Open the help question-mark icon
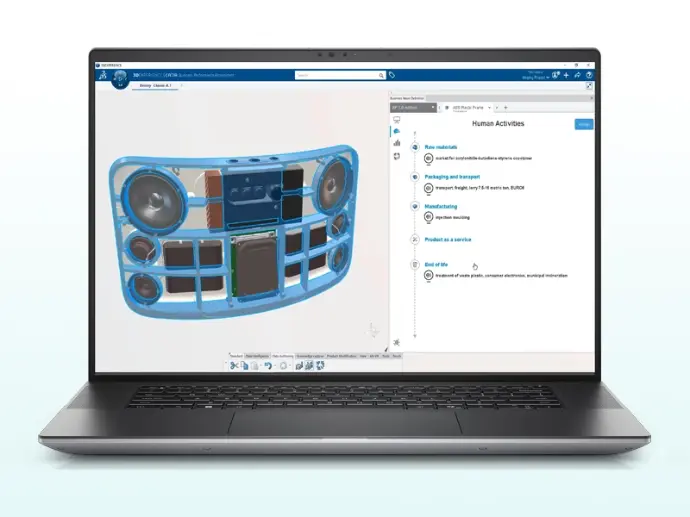 coord(589,75)
